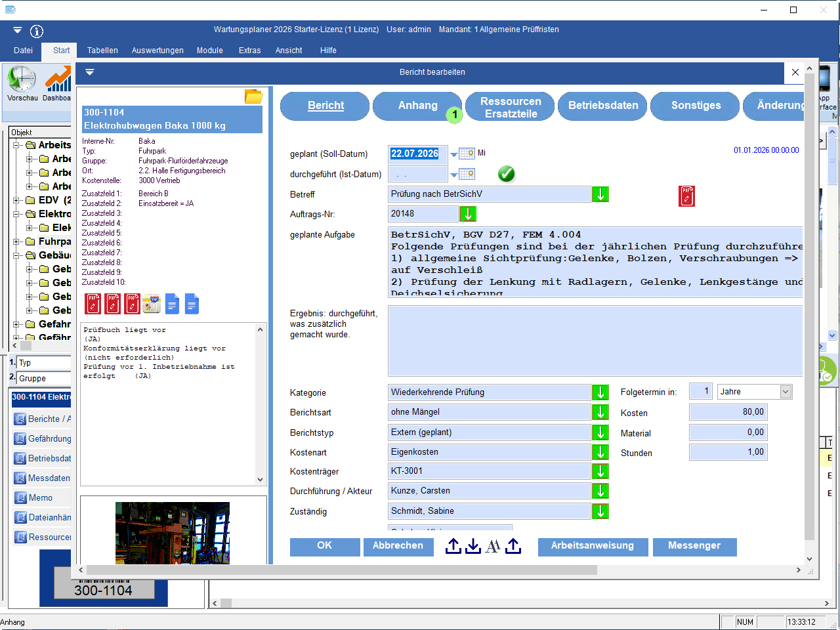Open the Vorschau preview clock icon

22,79
